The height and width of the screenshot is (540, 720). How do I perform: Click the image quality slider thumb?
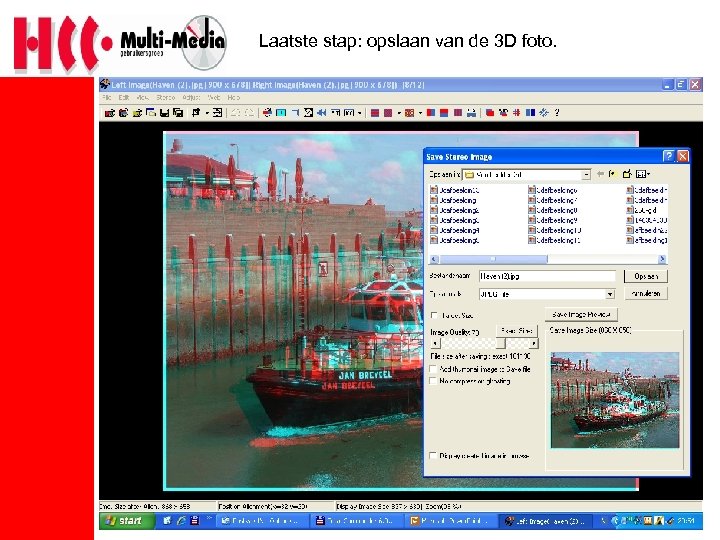tap(501, 343)
